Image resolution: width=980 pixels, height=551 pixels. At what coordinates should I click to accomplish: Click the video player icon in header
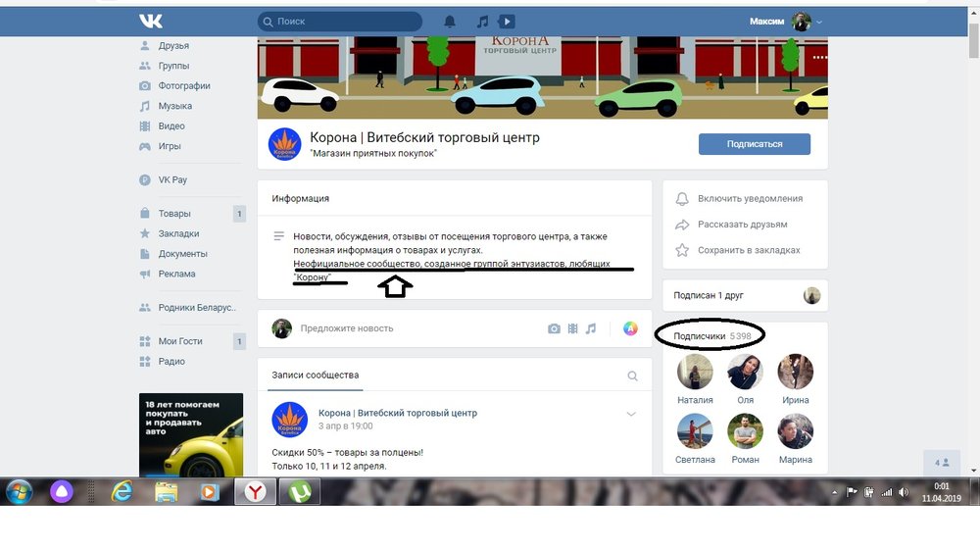tap(506, 21)
